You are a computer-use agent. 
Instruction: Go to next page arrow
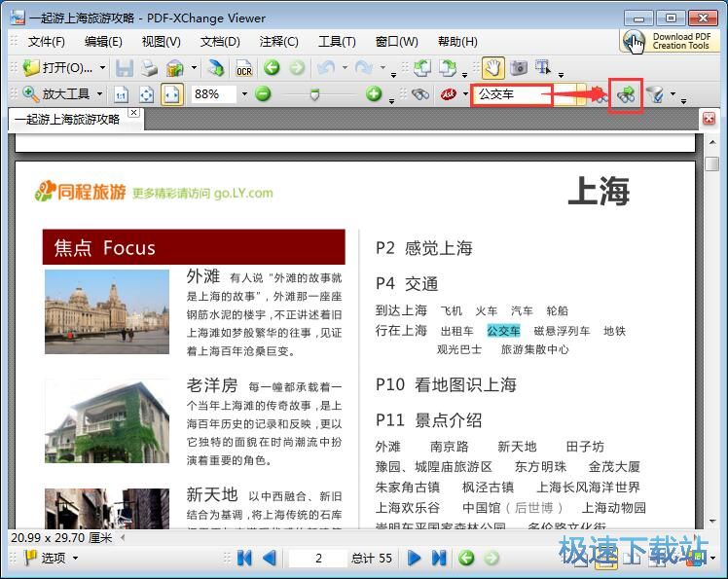tap(414, 558)
